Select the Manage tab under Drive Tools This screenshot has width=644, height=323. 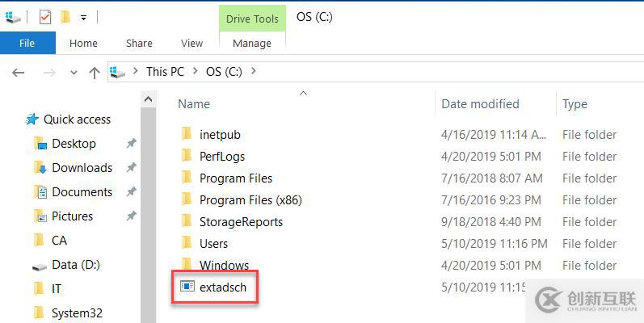(252, 44)
